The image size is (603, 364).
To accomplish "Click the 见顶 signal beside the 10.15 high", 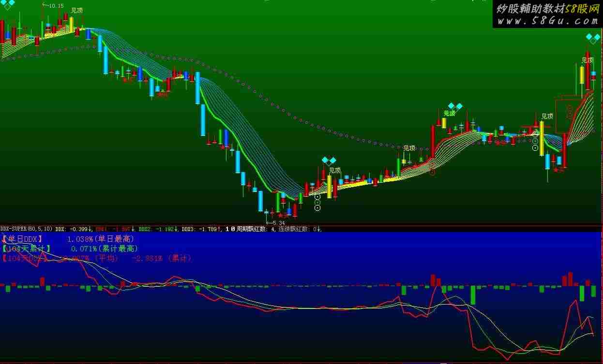I will click(76, 10).
